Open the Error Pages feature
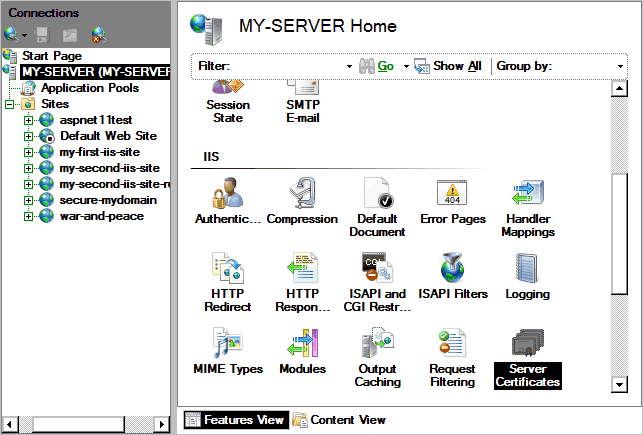 (x=453, y=201)
